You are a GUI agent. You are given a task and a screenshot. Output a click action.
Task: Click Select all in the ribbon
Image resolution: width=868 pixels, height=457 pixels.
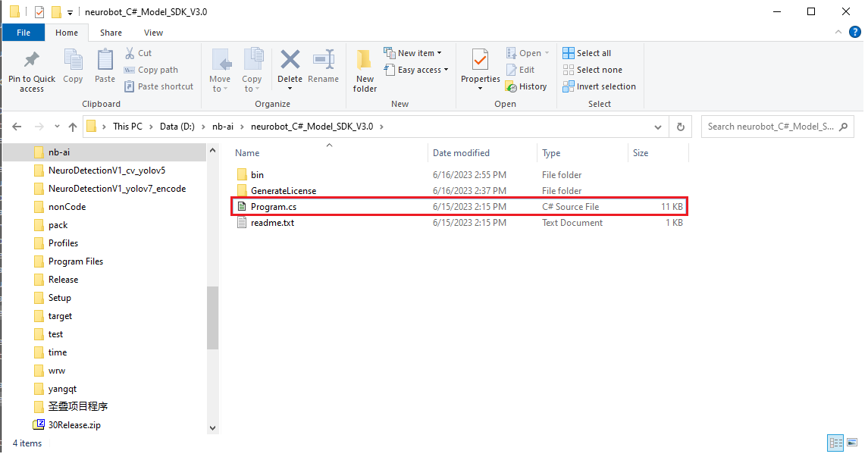tap(587, 53)
